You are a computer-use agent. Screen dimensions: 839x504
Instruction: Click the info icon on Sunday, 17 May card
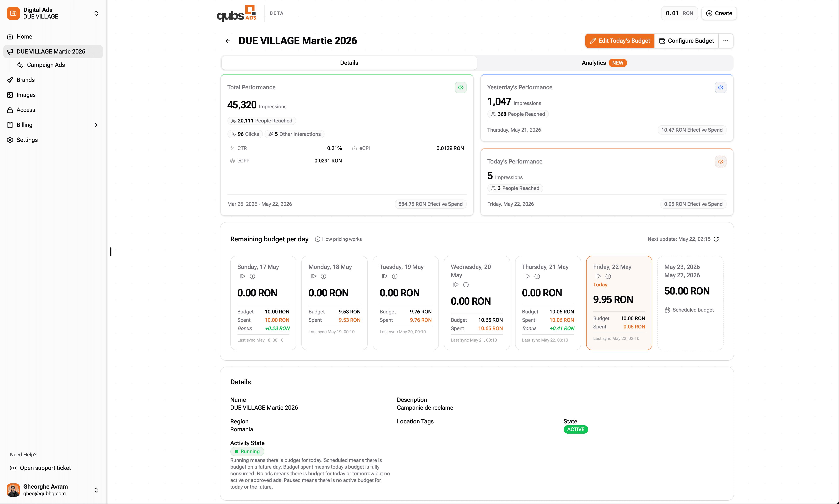[252, 276]
